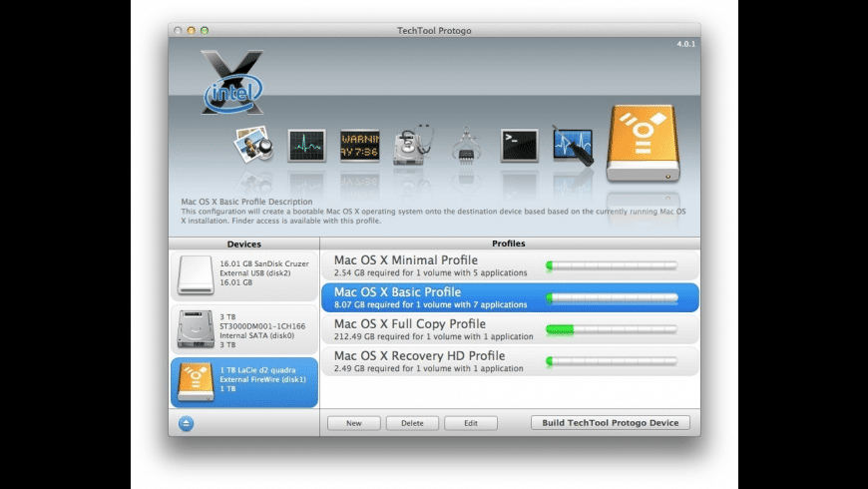Click the green zoom window button

tap(205, 31)
